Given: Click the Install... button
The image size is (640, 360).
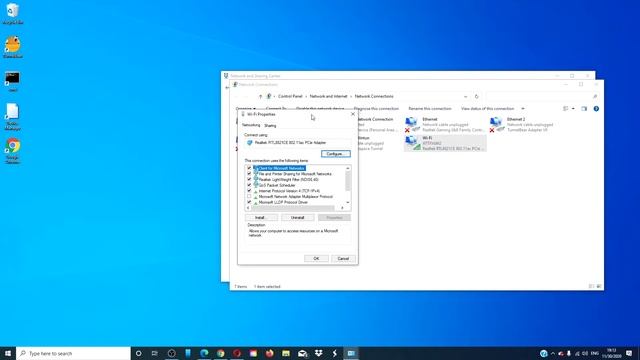Looking at the screenshot, I should pos(261,218).
